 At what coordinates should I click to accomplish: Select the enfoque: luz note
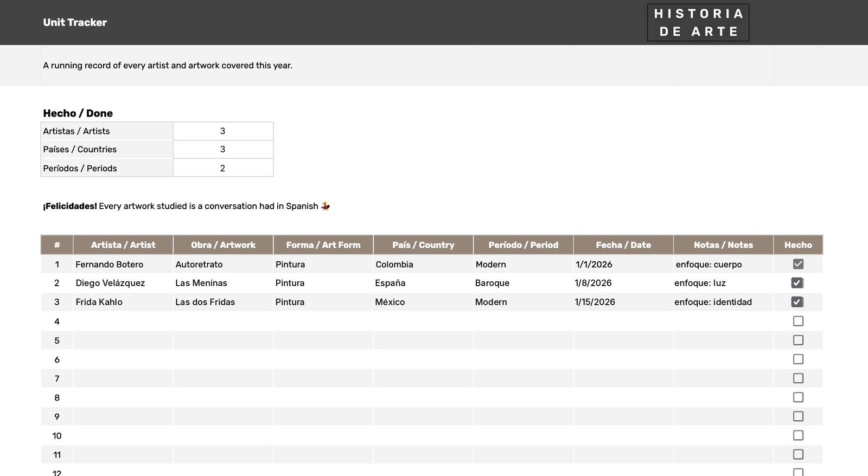723,283
